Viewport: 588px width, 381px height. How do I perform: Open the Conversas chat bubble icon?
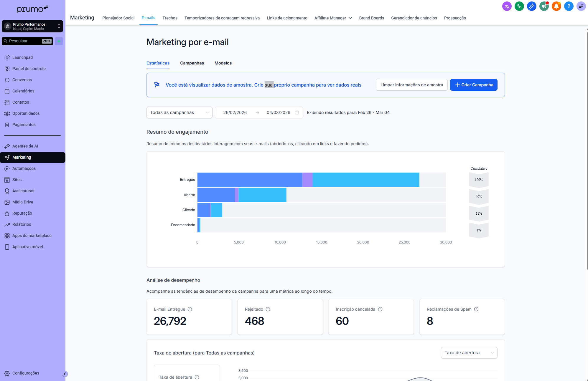(7, 79)
